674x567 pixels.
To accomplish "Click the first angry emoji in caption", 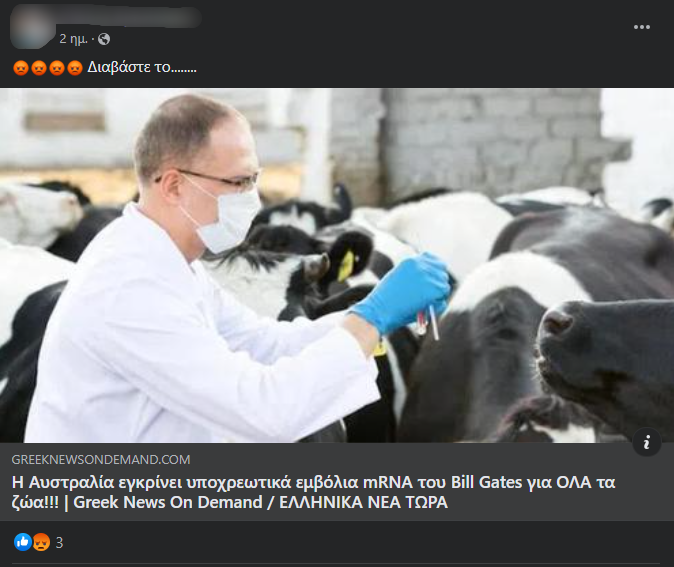I will tap(21, 68).
